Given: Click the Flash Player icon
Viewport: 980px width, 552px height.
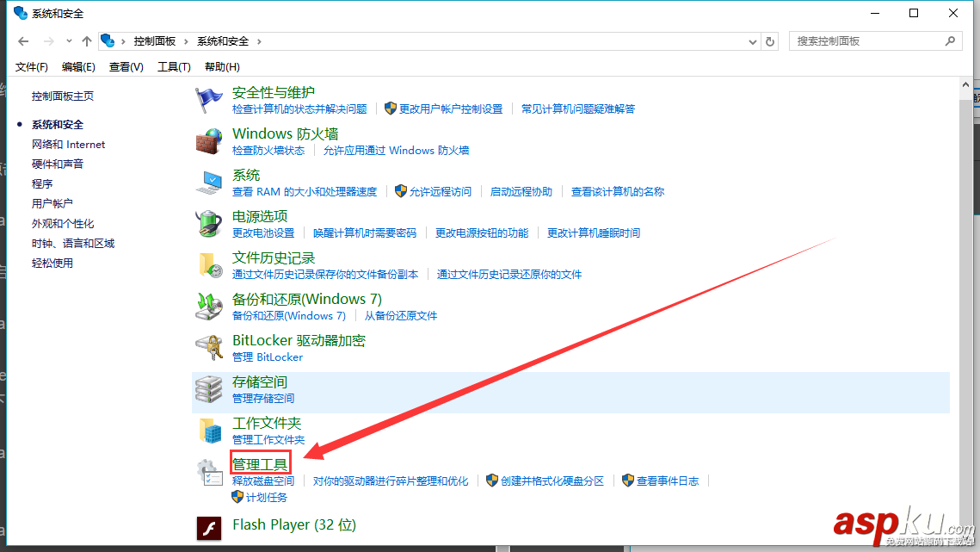Looking at the screenshot, I should point(209,528).
